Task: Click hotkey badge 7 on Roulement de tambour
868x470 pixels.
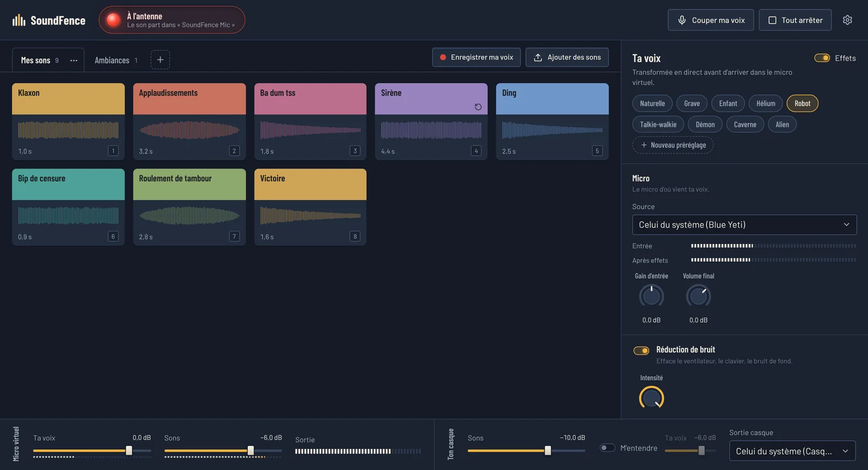Action: (234, 236)
